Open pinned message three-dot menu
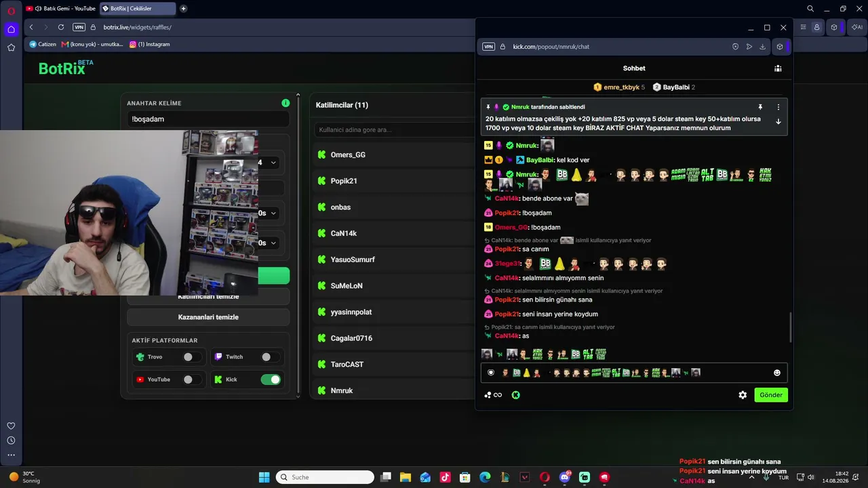The image size is (868, 488). [x=778, y=107]
